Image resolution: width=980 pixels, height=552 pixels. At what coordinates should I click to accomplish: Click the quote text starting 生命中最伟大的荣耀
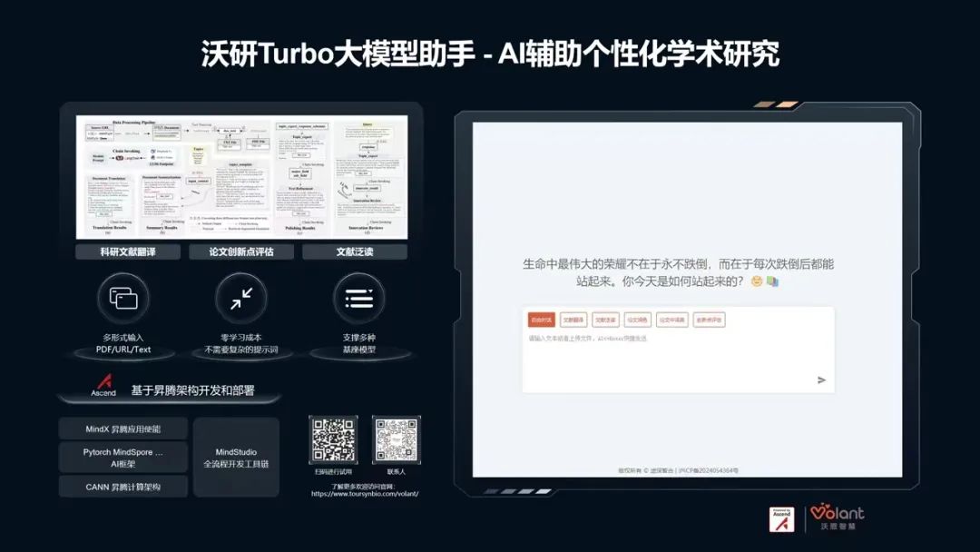[678, 272]
